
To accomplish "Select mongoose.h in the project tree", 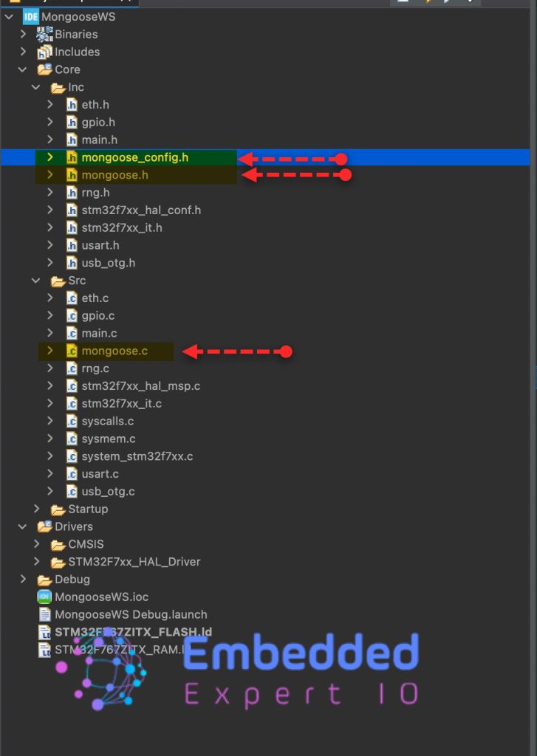I will (x=114, y=175).
